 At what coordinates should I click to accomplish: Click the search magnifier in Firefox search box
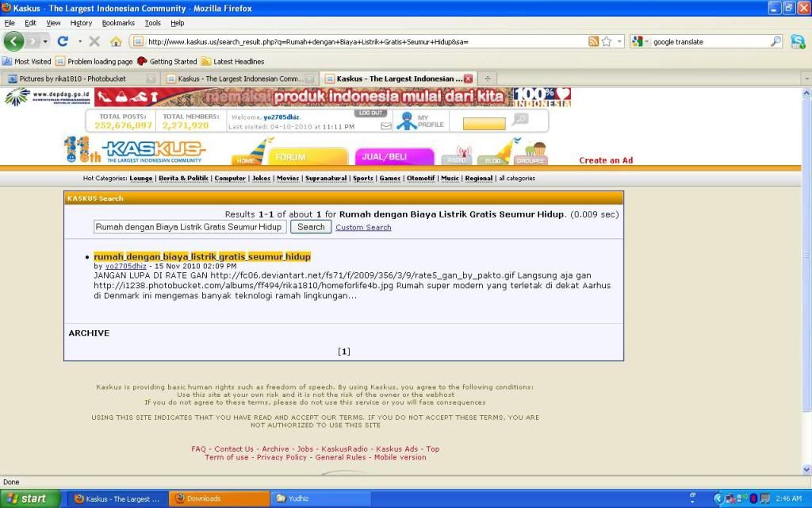pyautogui.click(x=776, y=41)
